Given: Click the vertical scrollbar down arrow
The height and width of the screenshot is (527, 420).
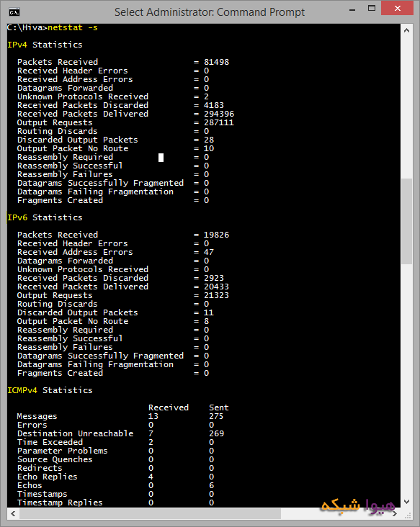Looking at the screenshot, I should click(406, 502).
